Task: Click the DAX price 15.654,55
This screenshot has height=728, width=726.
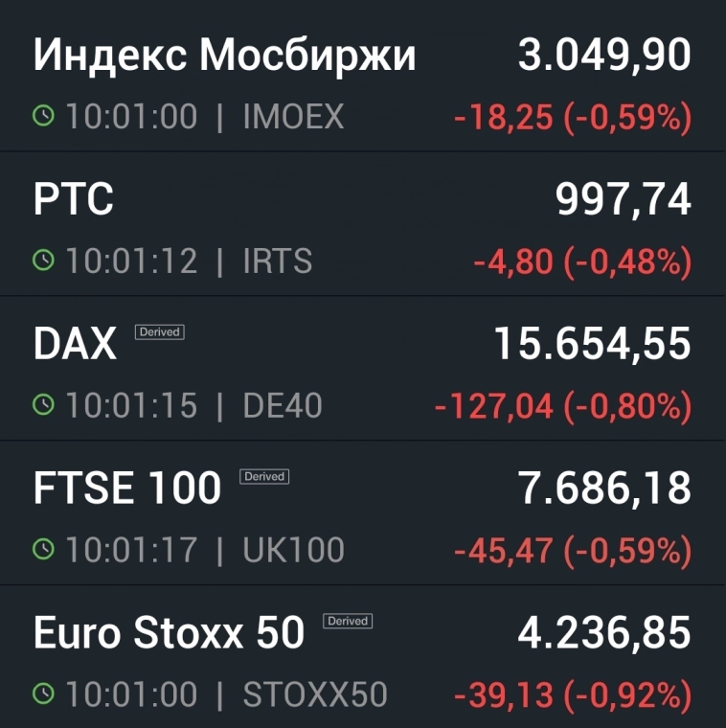Action: (592, 345)
